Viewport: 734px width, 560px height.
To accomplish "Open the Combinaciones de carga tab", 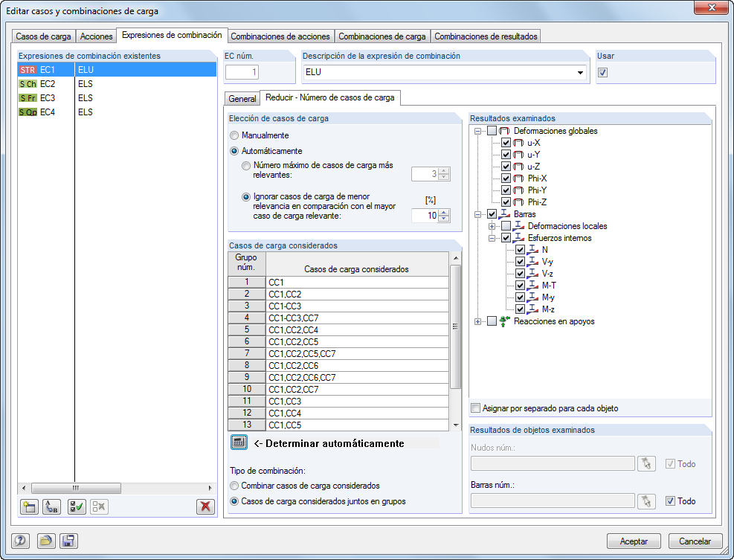I will pos(382,36).
